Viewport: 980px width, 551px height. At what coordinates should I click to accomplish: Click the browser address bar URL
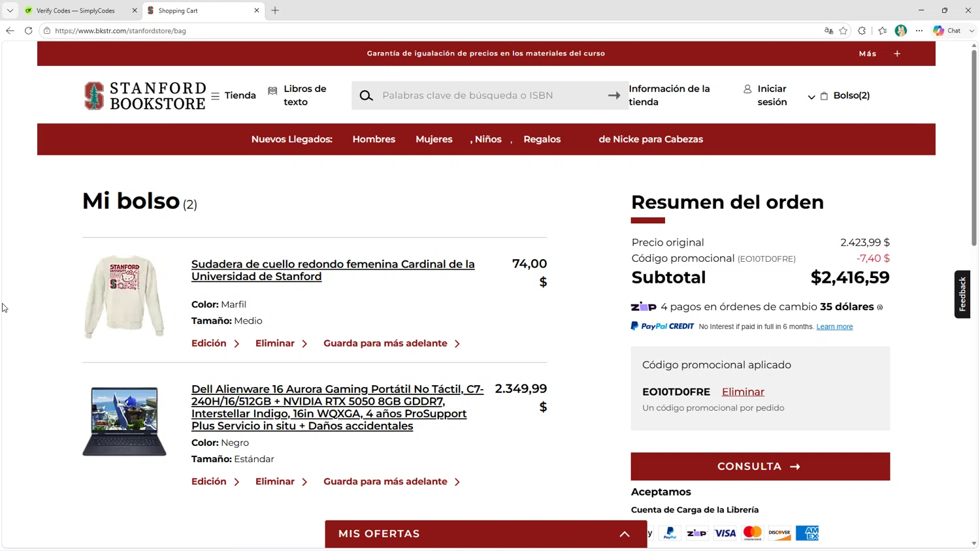(120, 31)
